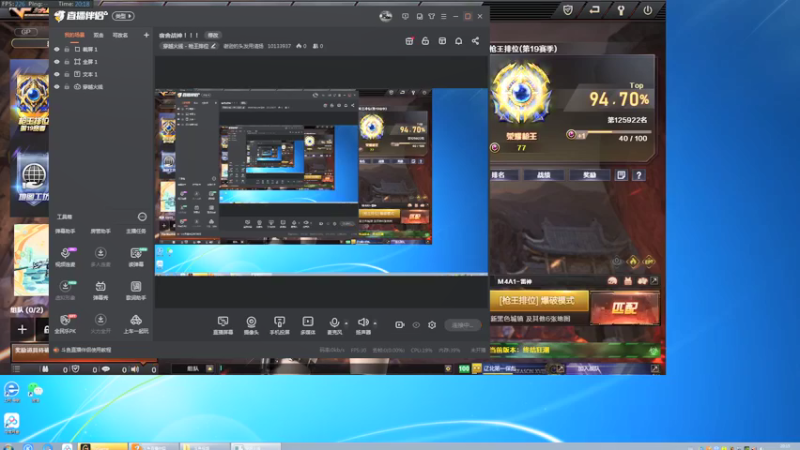This screenshot has height=450, width=800.
Task: Toggle the lock on the 截屏 1 layer
Action: tap(67, 49)
